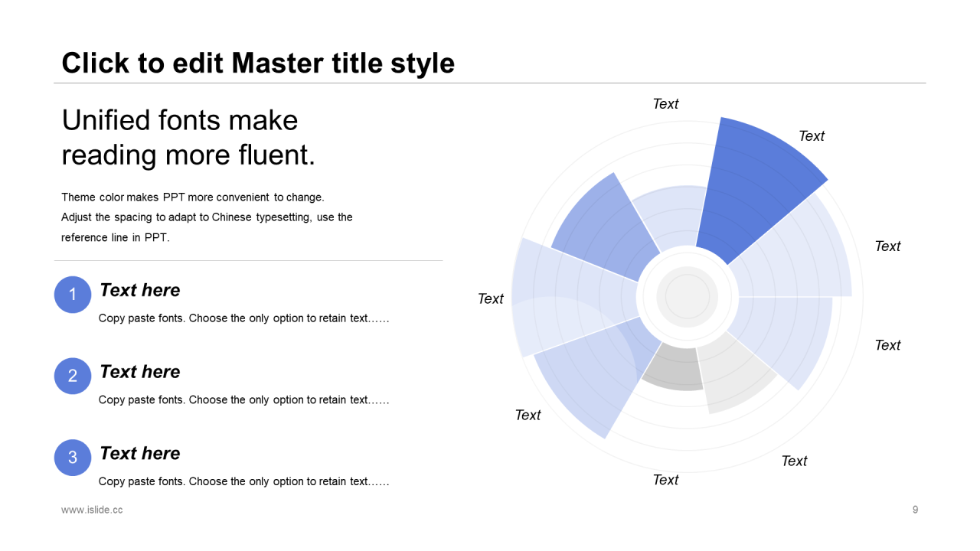Select "Text here" heading beside badge 1
The image size is (980, 551).
pos(140,290)
